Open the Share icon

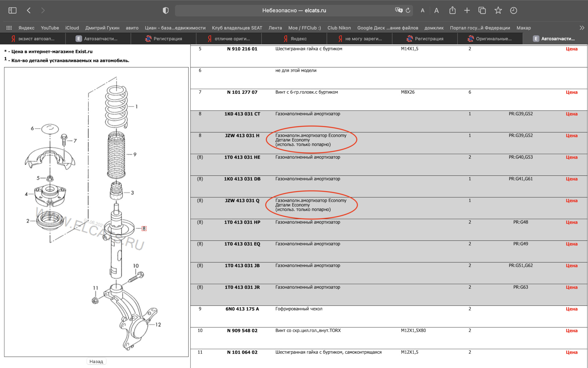click(452, 10)
